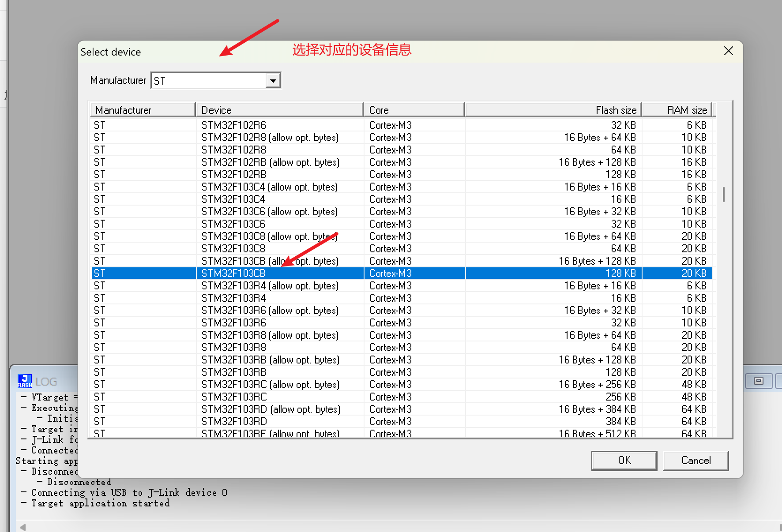Click the highlighted STM32F103CB row
782x532 pixels.
[402, 273]
